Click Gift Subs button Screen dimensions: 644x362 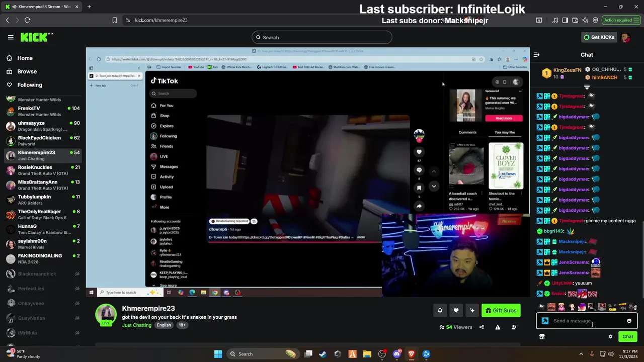pos(501,310)
